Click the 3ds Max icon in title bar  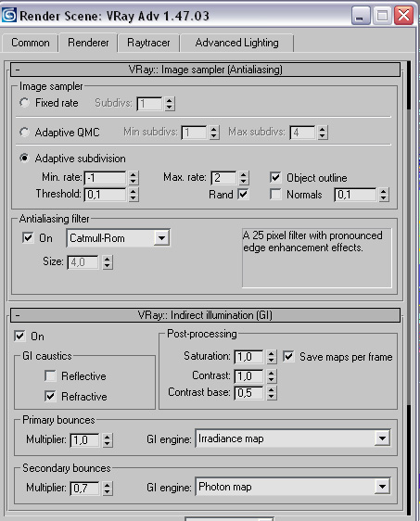[8, 15]
